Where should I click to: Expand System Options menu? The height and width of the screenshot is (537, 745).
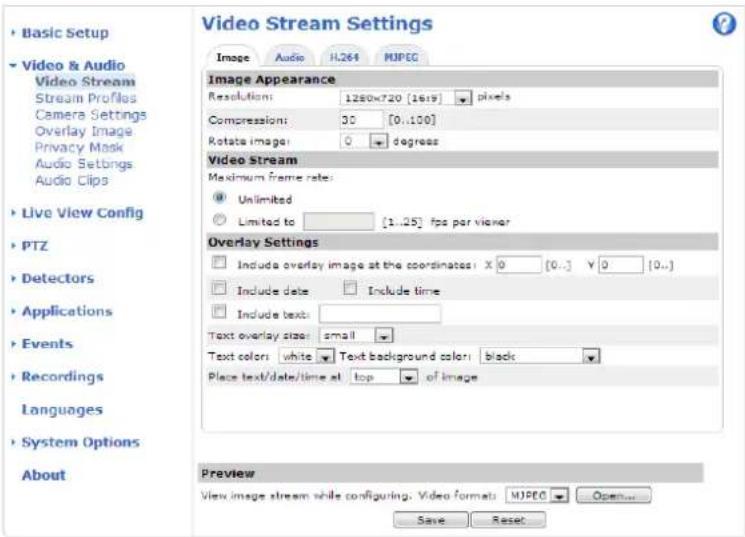(x=80, y=442)
